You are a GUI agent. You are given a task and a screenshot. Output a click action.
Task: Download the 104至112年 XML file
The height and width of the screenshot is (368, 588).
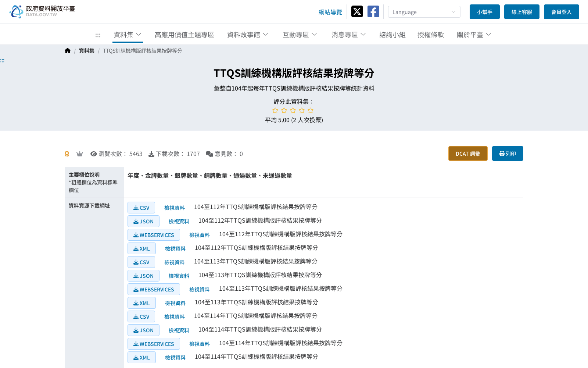coord(141,248)
